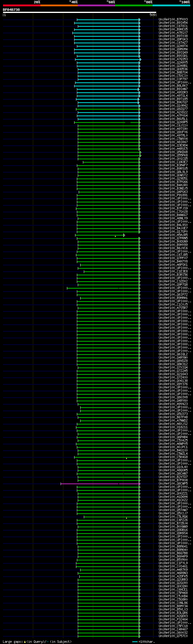Click the UniRef100_B6JVC6 label
Viewport: 193px width, 644px height.
pyautogui.click(x=173, y=248)
